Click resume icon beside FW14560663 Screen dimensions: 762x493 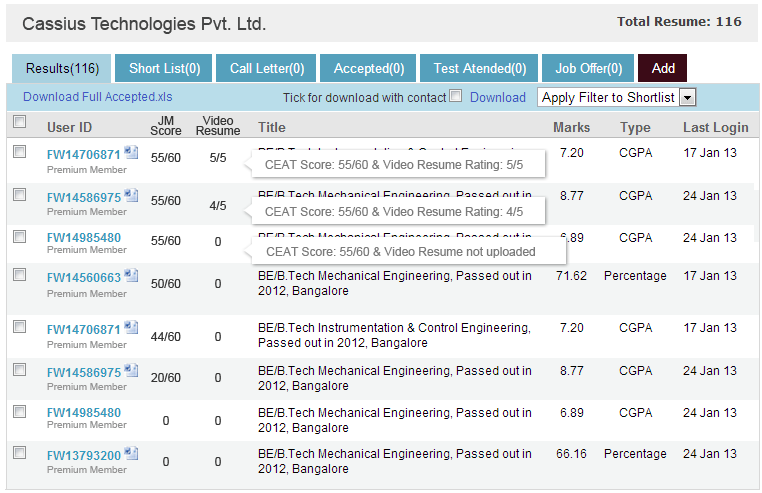tap(131, 276)
